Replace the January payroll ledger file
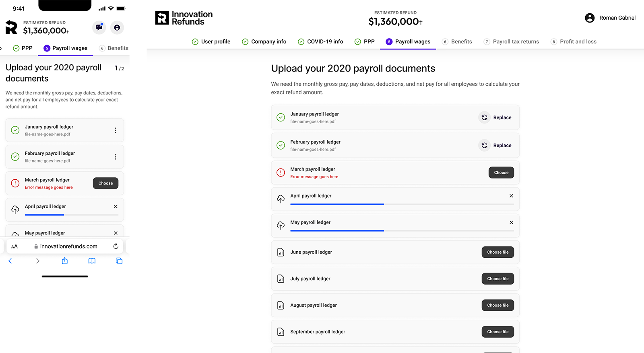 tap(495, 117)
